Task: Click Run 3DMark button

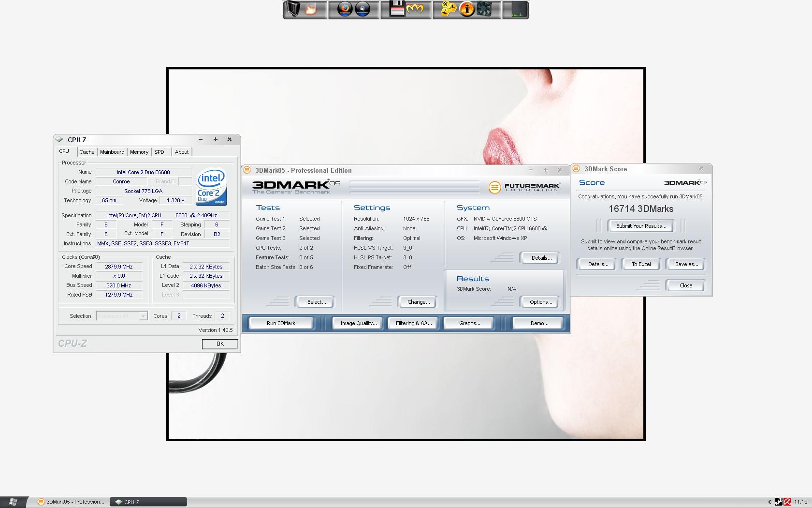Action: click(x=281, y=323)
